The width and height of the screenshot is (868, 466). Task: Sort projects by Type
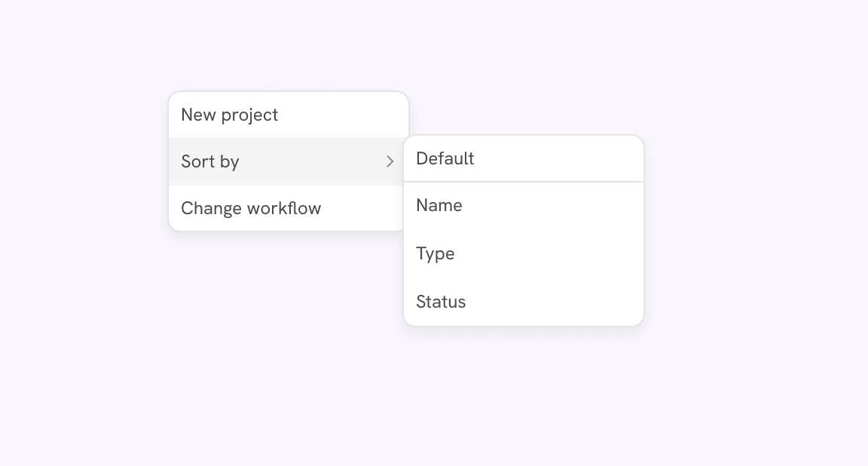coord(523,253)
